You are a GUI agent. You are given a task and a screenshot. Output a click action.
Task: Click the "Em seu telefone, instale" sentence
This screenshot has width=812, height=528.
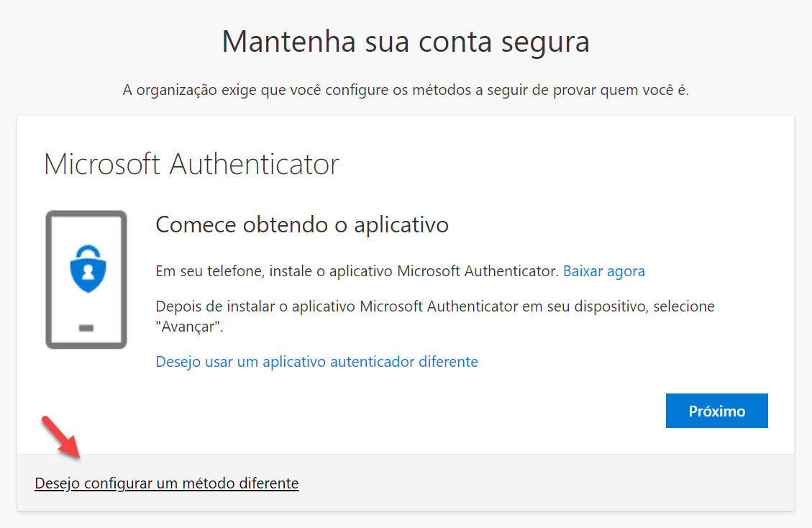pos(357,271)
